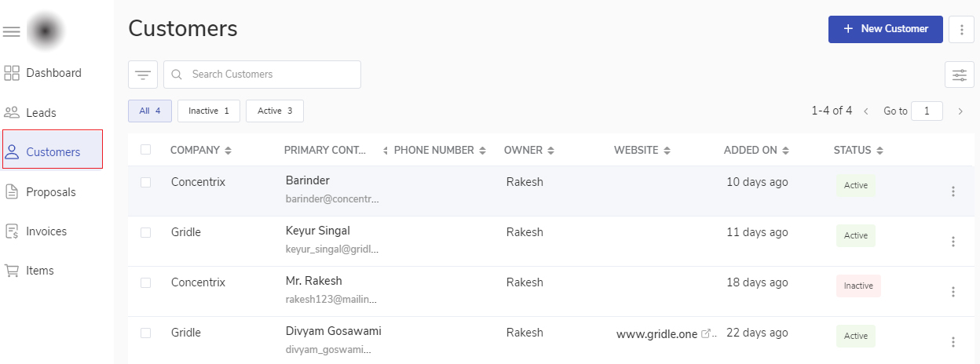Select the Barinder customer row checkbox
This screenshot has width=980, height=364.
coord(145,182)
